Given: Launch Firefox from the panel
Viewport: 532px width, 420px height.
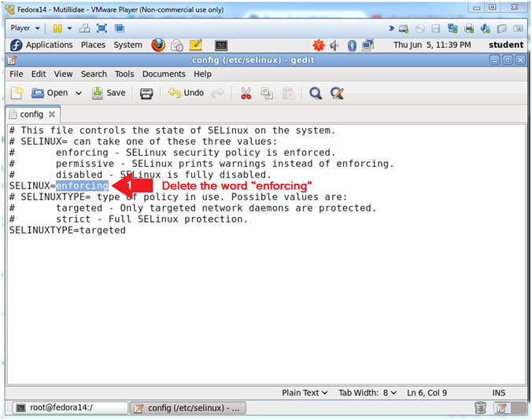Looking at the screenshot, I should 158,45.
